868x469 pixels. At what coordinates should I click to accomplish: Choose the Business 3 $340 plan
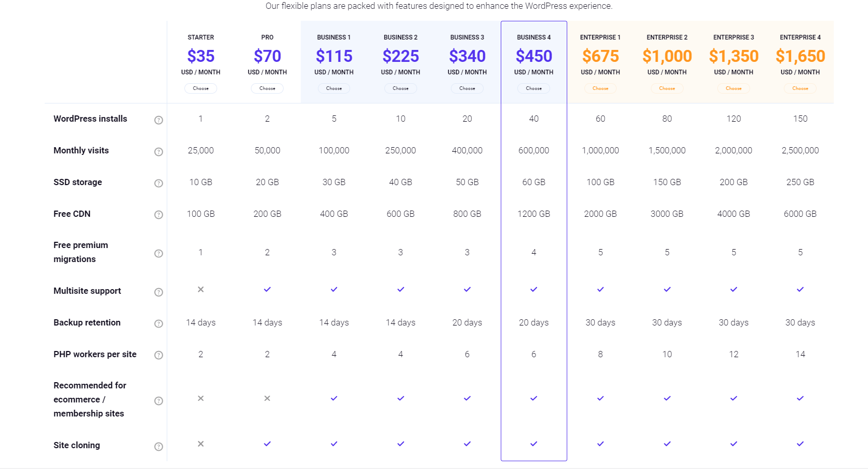click(467, 88)
